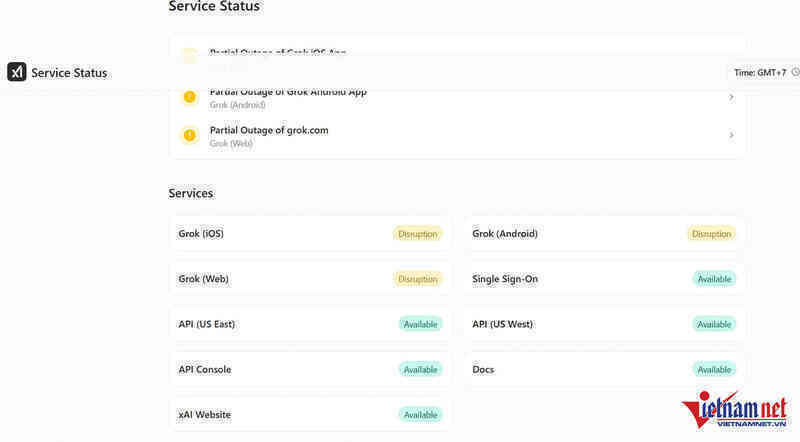800x442 pixels.
Task: Select the Grok (Web) service name
Action: [x=203, y=279]
